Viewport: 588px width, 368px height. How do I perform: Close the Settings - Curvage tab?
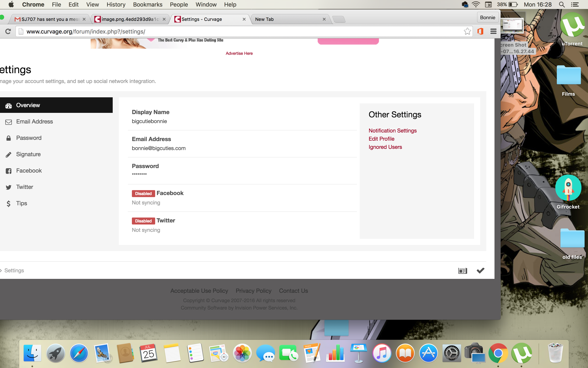[x=244, y=19]
